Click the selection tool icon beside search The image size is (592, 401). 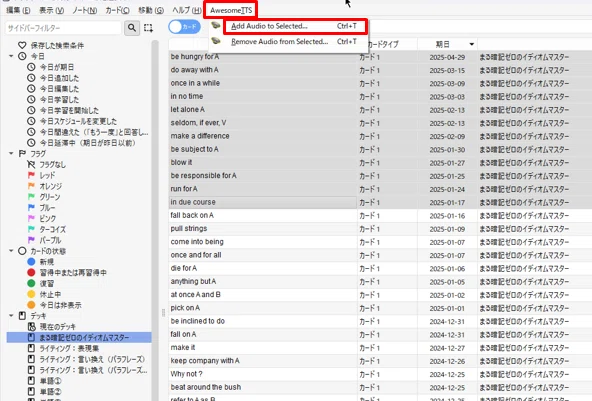click(x=148, y=28)
